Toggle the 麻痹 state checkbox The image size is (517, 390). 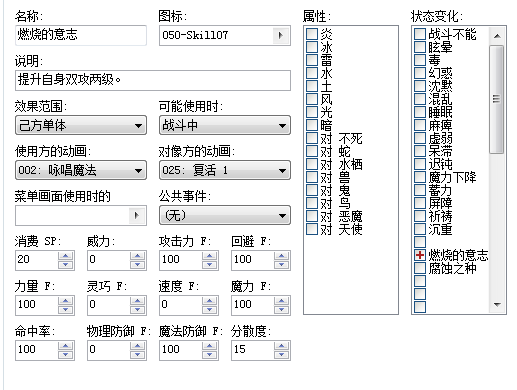click(420, 125)
